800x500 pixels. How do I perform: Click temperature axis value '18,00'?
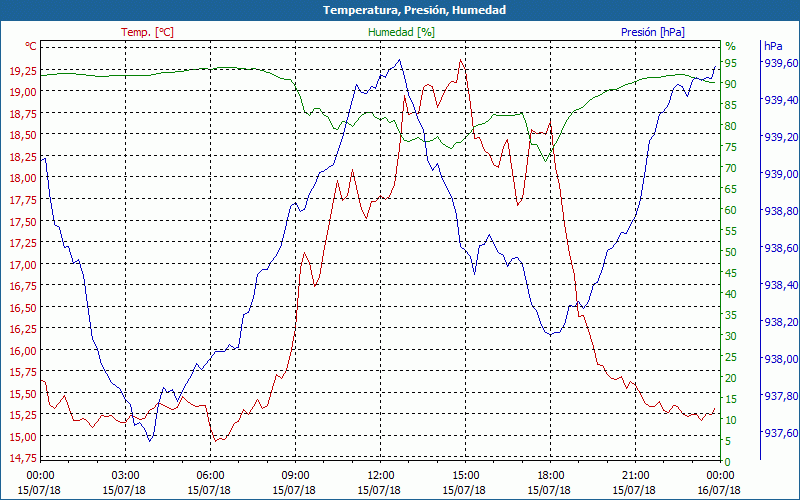click(23, 178)
